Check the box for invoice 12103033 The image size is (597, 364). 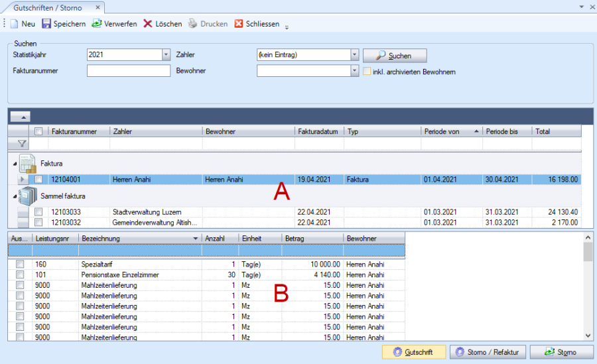pos(38,212)
